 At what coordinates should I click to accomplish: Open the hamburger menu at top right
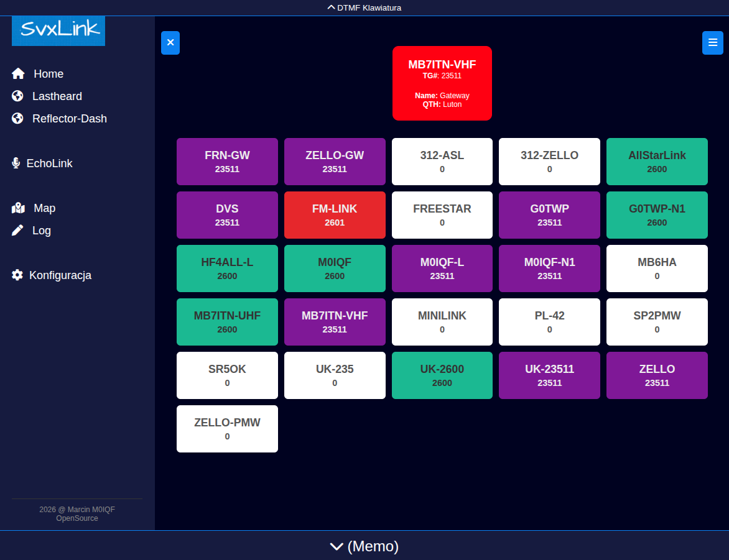[713, 43]
